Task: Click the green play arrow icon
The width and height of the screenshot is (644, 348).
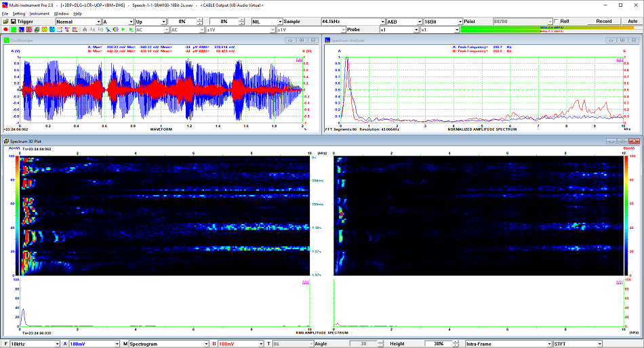Action: (123, 30)
